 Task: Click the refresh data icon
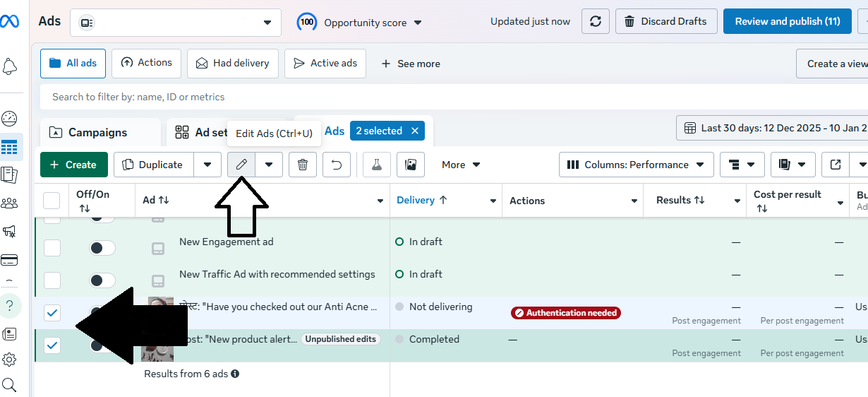(596, 21)
